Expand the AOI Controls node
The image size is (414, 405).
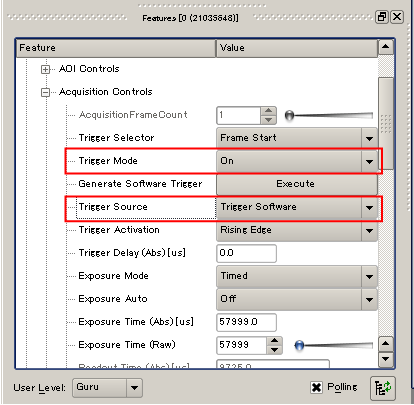(45, 69)
